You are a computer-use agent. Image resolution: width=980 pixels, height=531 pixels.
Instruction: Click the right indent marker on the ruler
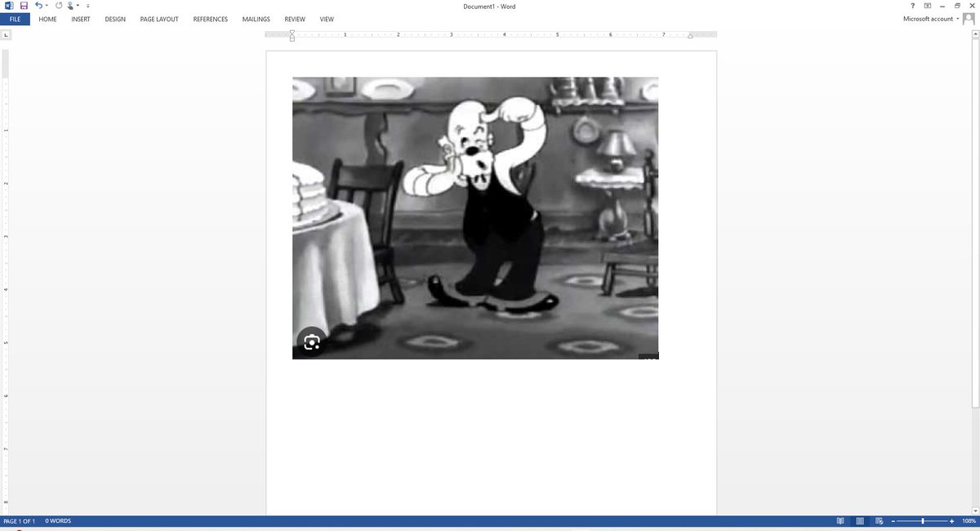690,36
